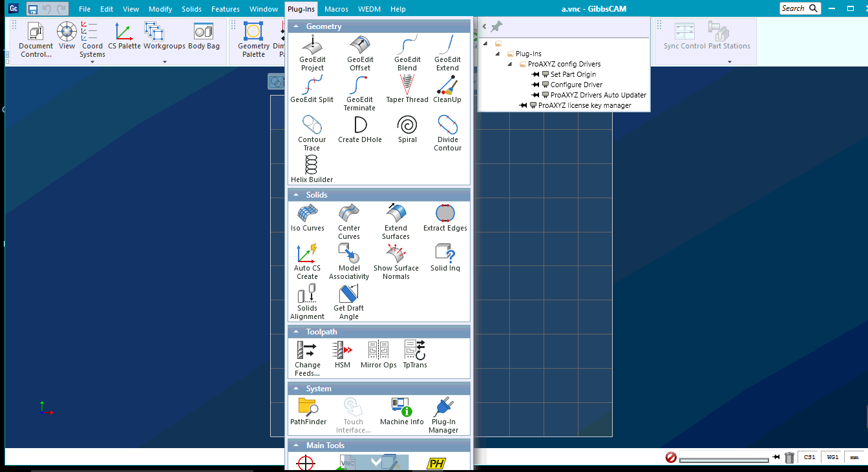Open the File menu
Viewport: 868px width, 472px height.
click(85, 9)
